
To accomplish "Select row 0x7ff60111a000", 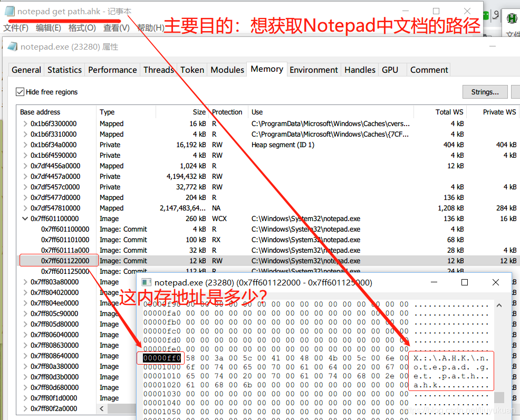I will tap(268, 250).
